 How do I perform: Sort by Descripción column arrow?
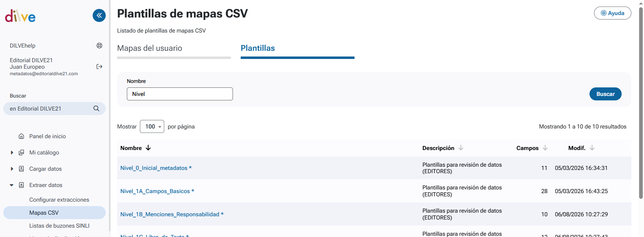461,148
